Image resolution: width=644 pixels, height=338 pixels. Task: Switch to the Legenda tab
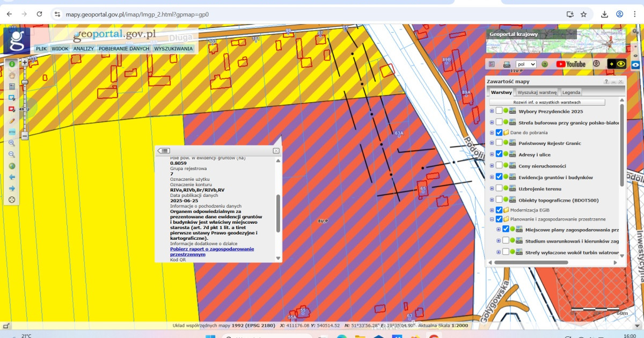click(x=571, y=92)
